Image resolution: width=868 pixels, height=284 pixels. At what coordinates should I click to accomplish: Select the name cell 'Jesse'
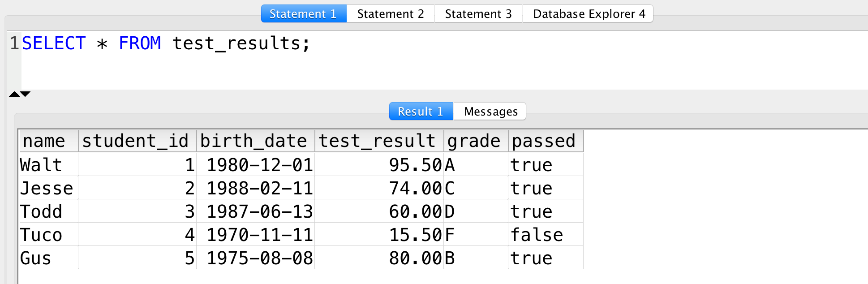49,188
